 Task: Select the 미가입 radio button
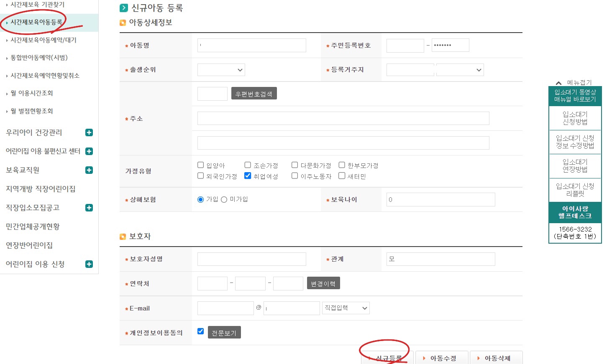coord(224,199)
